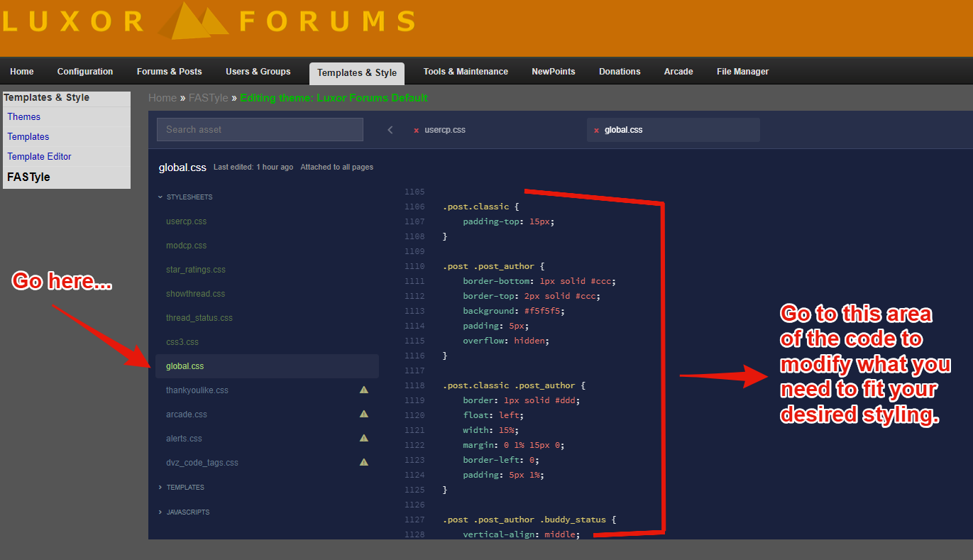The height and width of the screenshot is (560, 973).
Task: Click warning icon next to arcade.css
Action: [364, 414]
